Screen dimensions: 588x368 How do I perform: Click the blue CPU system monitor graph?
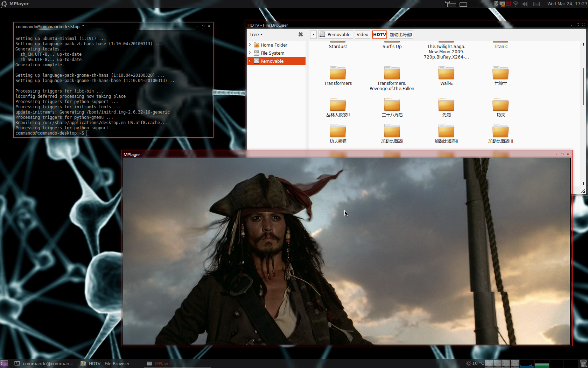527,363
